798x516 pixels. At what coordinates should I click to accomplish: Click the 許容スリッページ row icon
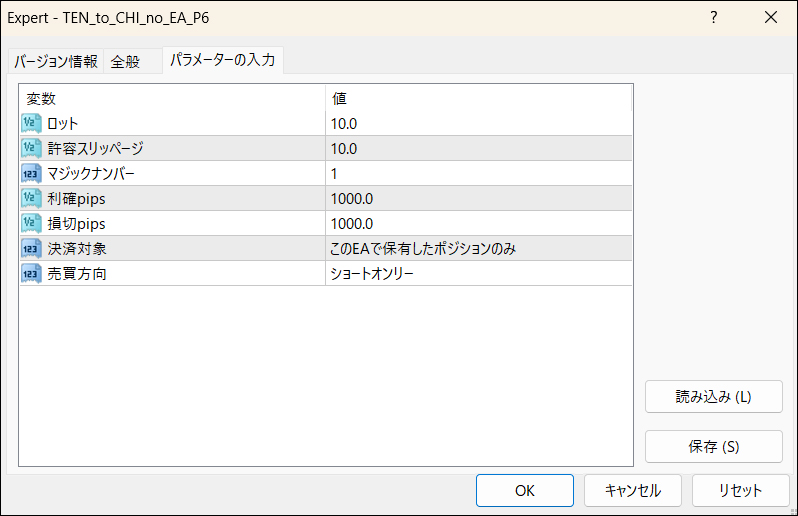pyautogui.click(x=30, y=149)
